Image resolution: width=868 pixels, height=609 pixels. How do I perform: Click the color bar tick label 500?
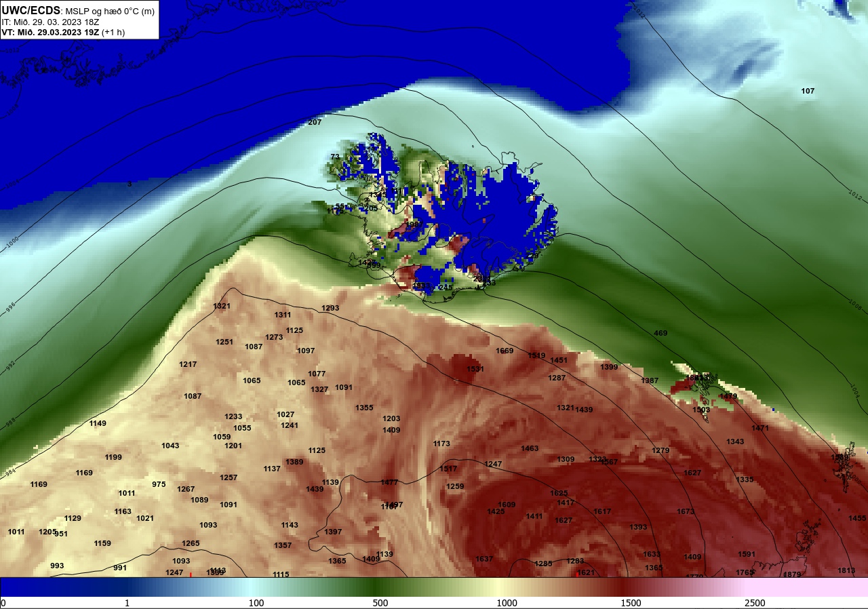point(380,603)
